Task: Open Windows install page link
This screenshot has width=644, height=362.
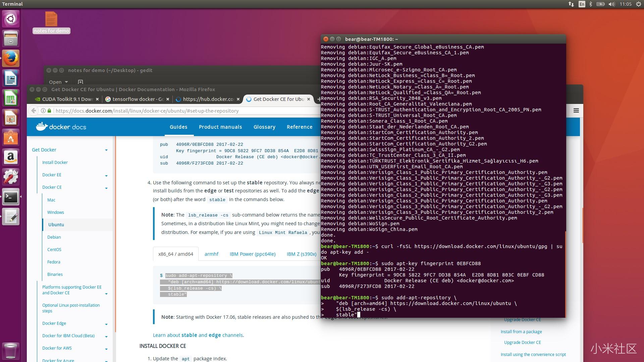Action: pyautogui.click(x=56, y=213)
